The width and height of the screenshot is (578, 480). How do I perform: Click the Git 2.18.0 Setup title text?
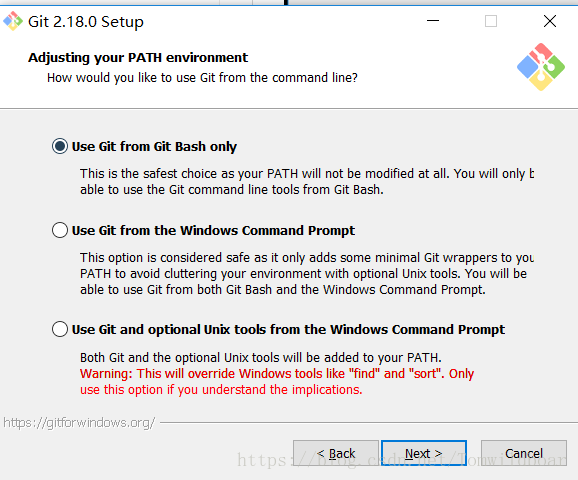[x=86, y=22]
